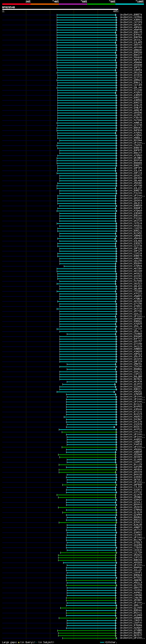Select hit label UniRef100_B8A377

131,55
